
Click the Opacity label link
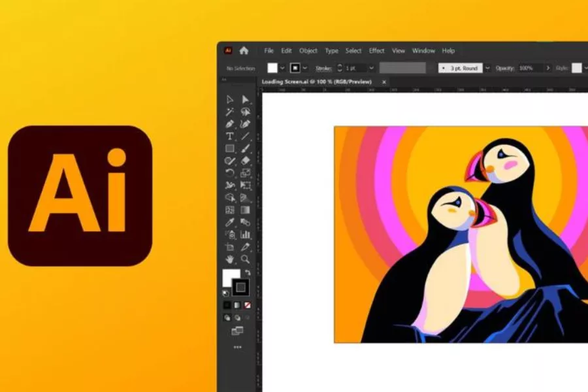click(x=506, y=68)
